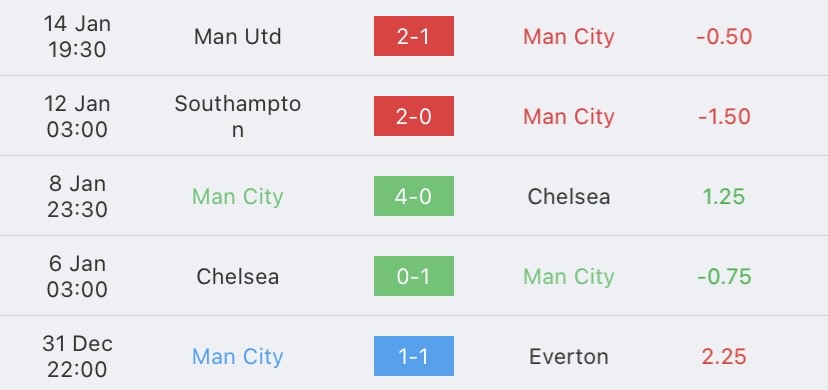
Task: Select Man Utd team name
Action: tap(238, 37)
